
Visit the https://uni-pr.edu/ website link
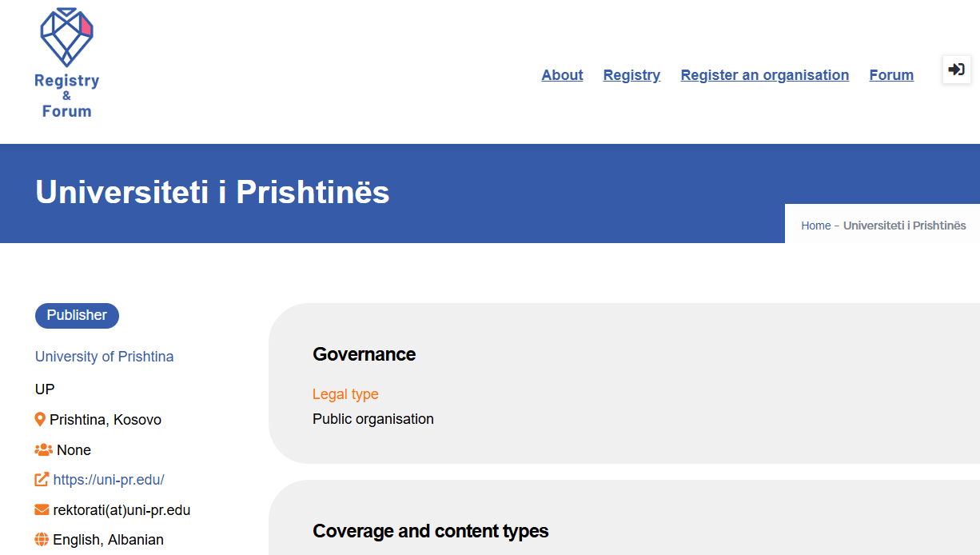[109, 480]
